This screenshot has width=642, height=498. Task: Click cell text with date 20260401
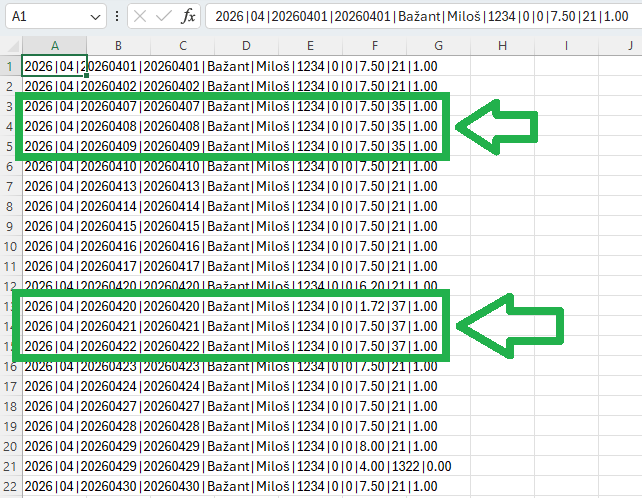point(231,66)
